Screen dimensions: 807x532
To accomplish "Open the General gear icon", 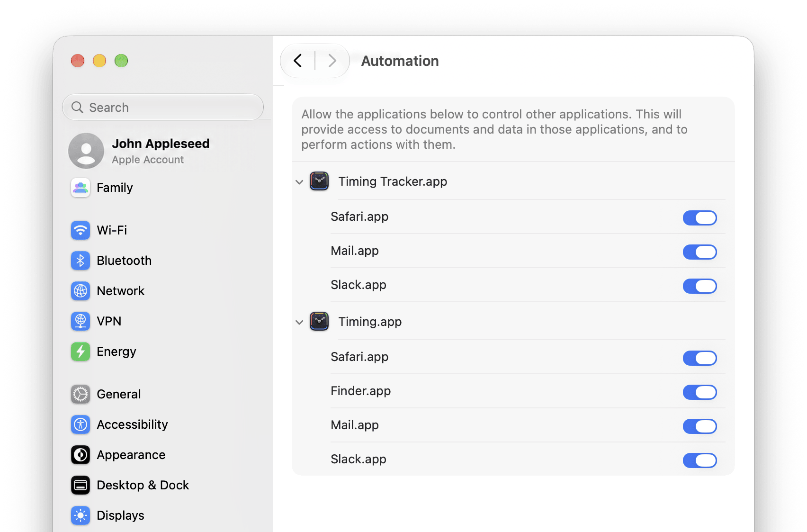I will pos(81,394).
